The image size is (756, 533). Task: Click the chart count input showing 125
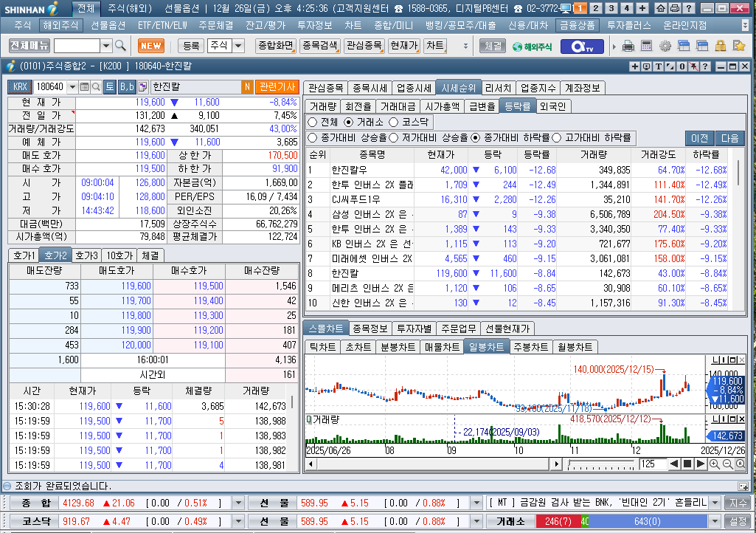pyautogui.click(x=652, y=464)
